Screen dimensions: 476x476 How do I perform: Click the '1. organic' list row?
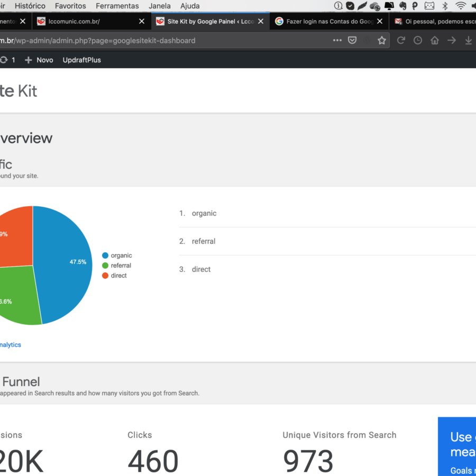pos(327,213)
